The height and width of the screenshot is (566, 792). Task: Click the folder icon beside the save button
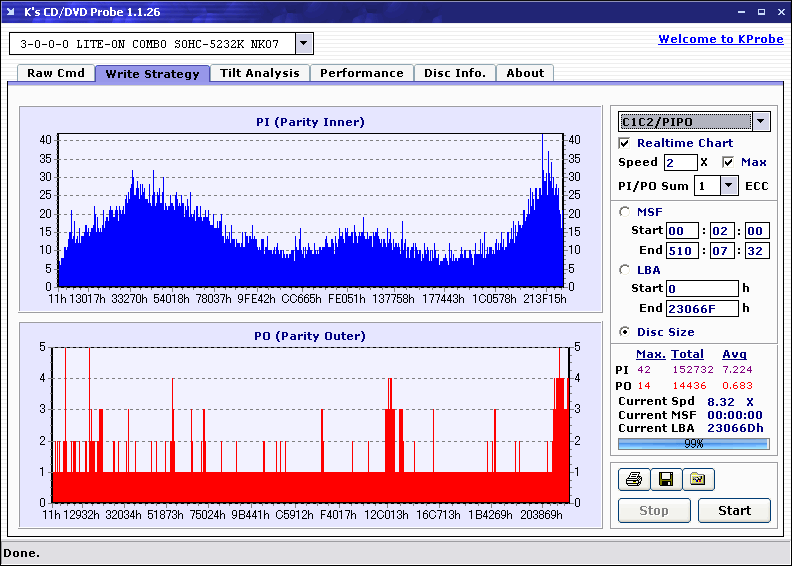point(698,480)
